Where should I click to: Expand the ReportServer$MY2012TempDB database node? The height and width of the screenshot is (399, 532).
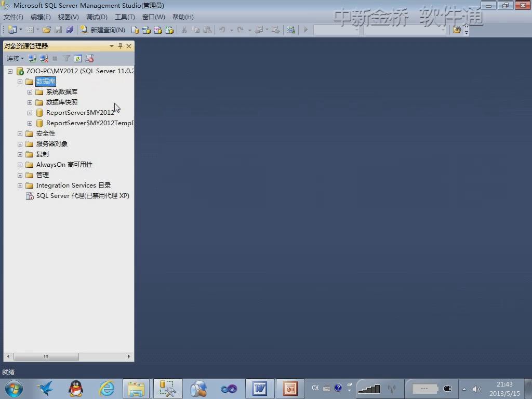[x=30, y=124]
